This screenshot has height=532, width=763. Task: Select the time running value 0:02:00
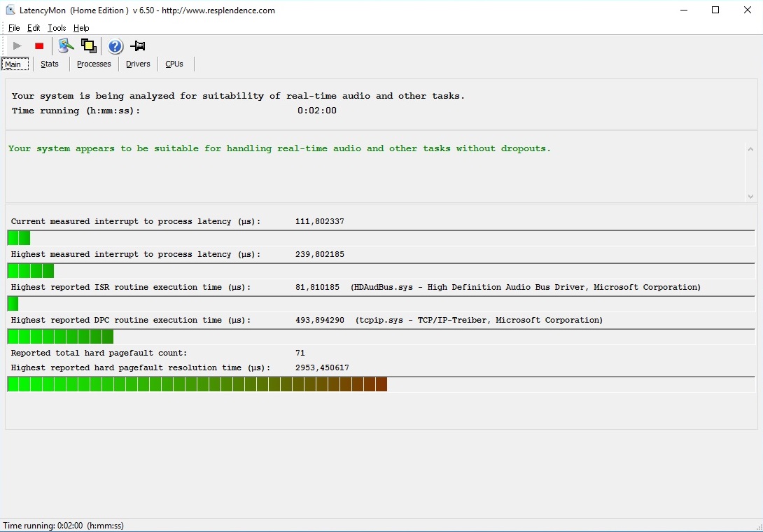click(317, 111)
